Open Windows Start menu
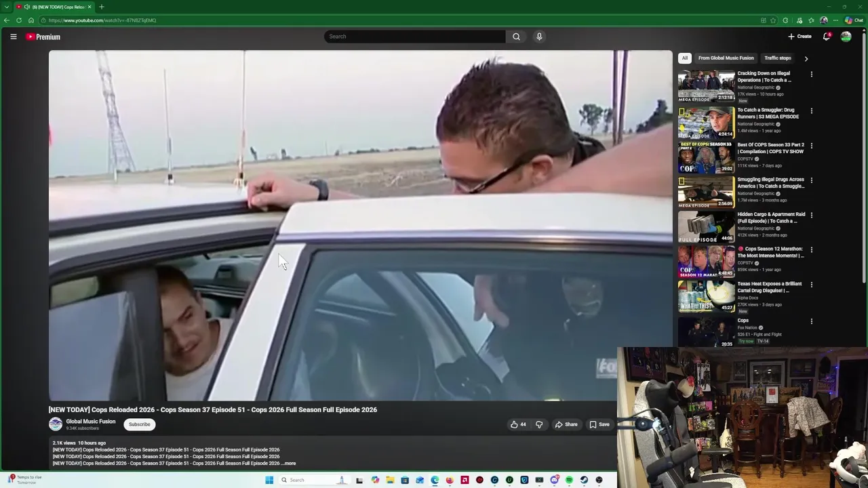 pos(269,480)
